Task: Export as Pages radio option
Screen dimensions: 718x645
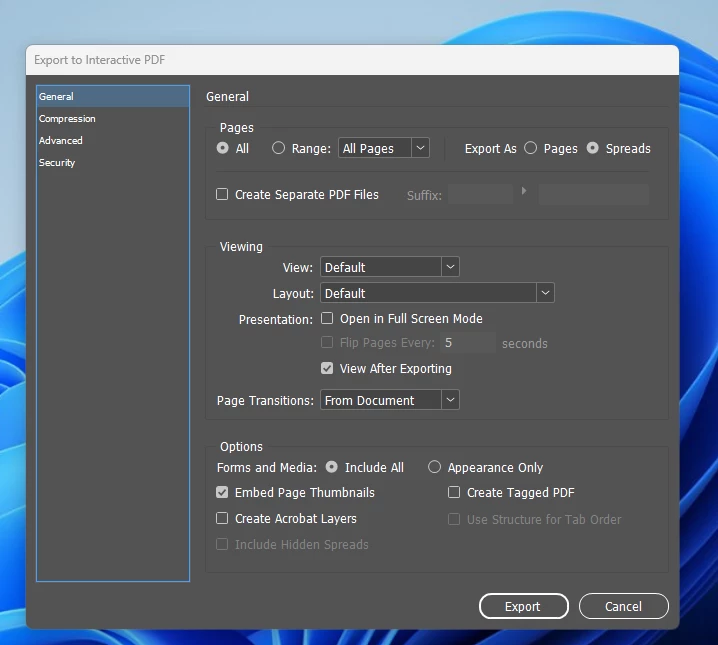Action: click(x=530, y=148)
